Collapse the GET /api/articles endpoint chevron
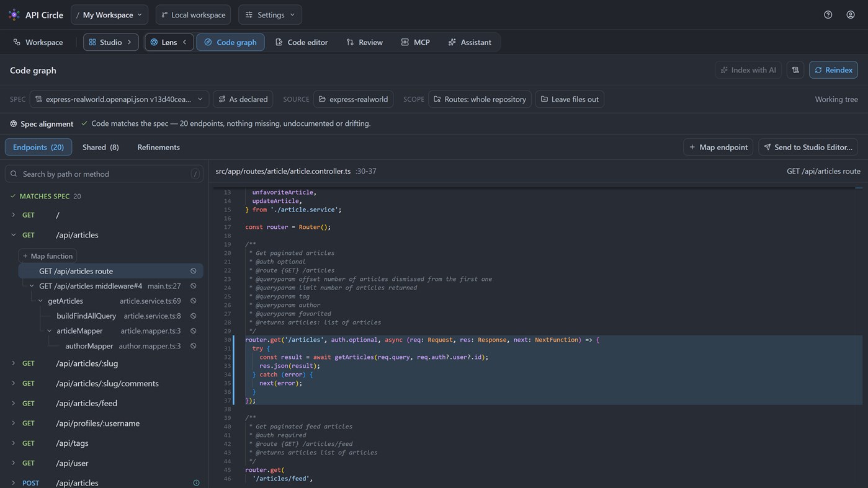The image size is (868, 488). (x=13, y=235)
